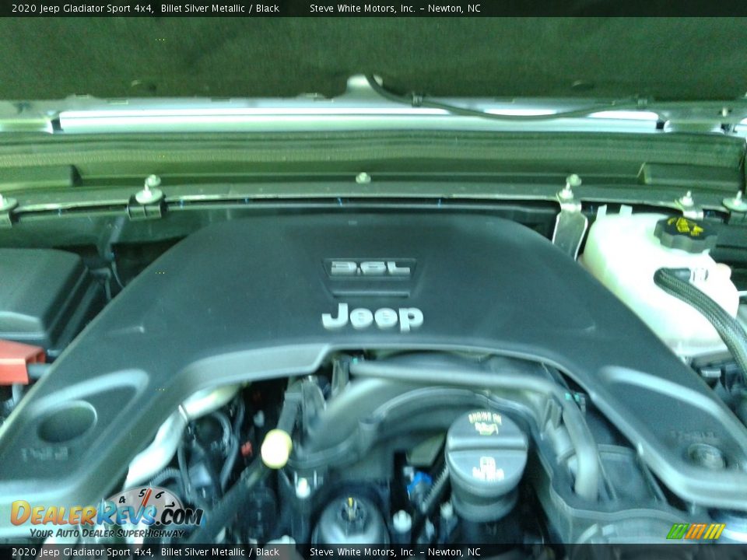The width and height of the screenshot is (747, 560).
Task: Click bottom caption '2020 Jeep Gladiator Sport 4x4'
Action: click(82, 552)
